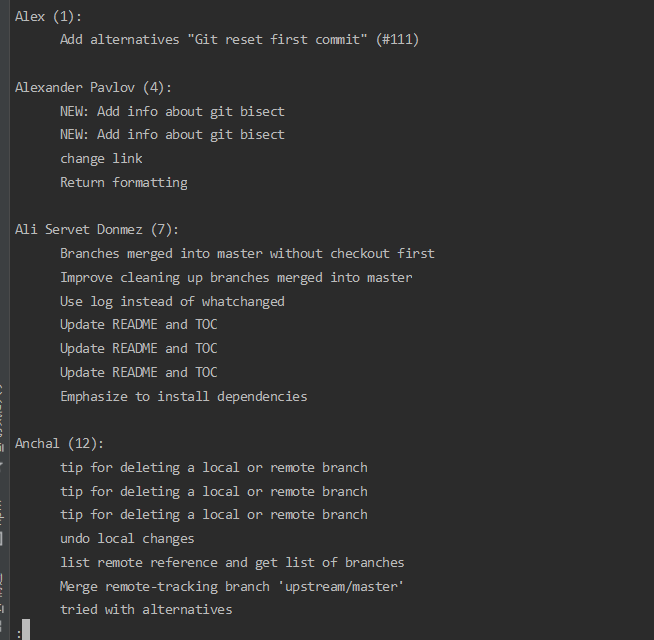Click the "Alexander Pavlov (4):" author heading
654x640 pixels.
[x=93, y=87]
